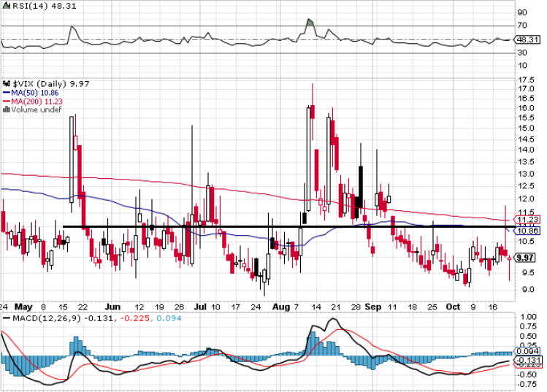Click the 12.0 price axis label
This screenshot has height=392, width=547.
pyautogui.click(x=525, y=199)
